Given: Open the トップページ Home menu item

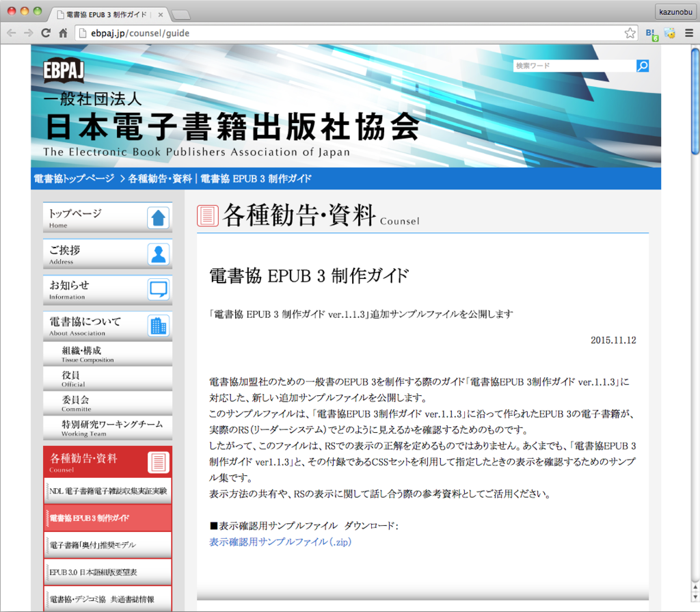Looking at the screenshot, I should point(107,217).
